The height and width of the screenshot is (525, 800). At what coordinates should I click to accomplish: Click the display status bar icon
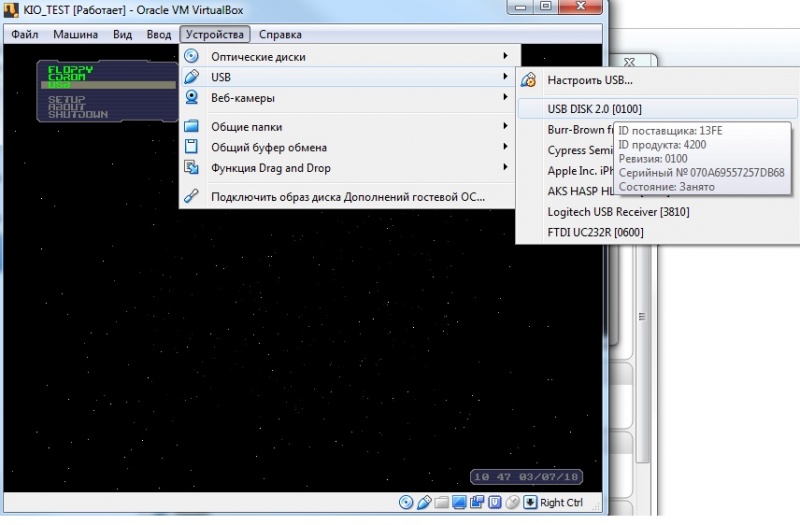tap(459, 502)
